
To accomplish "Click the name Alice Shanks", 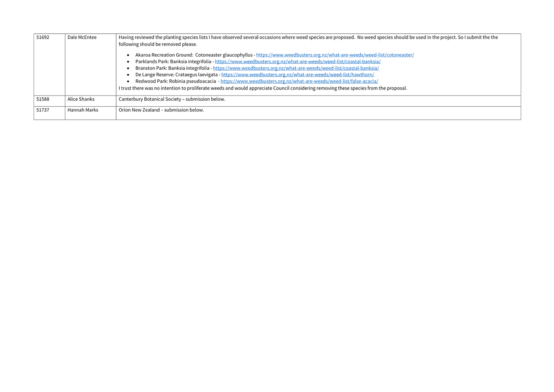I will point(81,99).
